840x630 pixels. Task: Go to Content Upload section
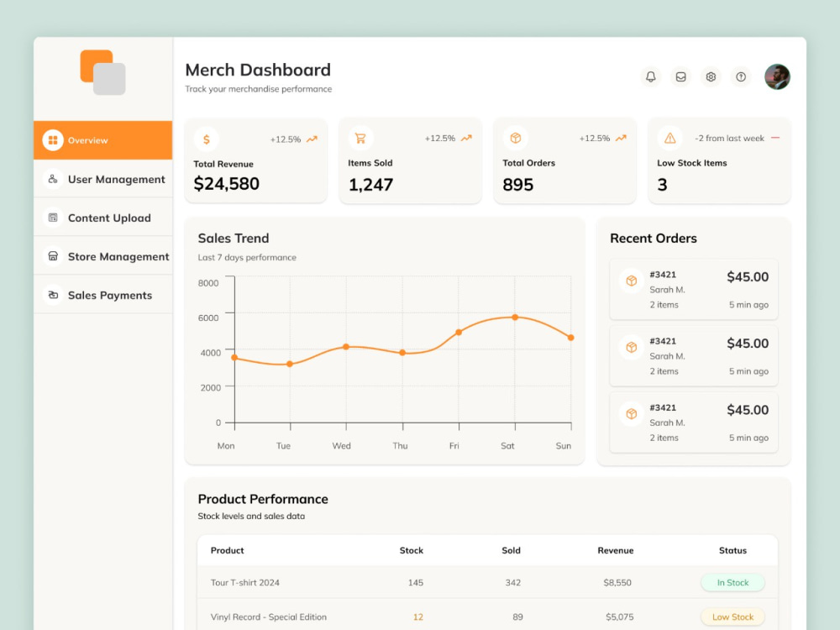click(102, 218)
